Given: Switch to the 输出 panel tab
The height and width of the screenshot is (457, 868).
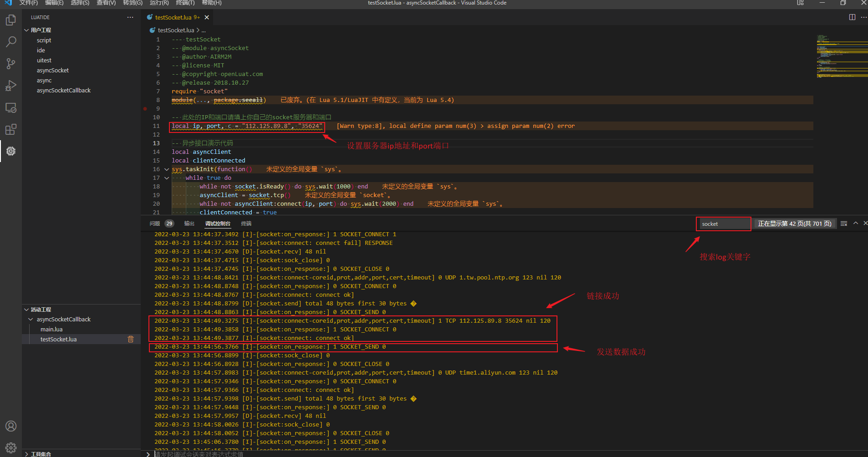Looking at the screenshot, I should (189, 223).
